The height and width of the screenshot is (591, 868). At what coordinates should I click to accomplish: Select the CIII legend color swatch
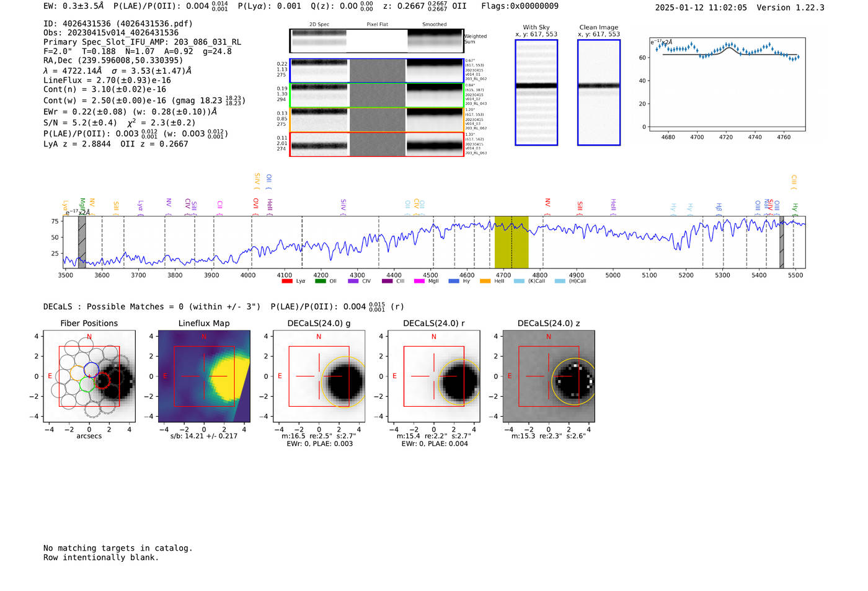(387, 281)
